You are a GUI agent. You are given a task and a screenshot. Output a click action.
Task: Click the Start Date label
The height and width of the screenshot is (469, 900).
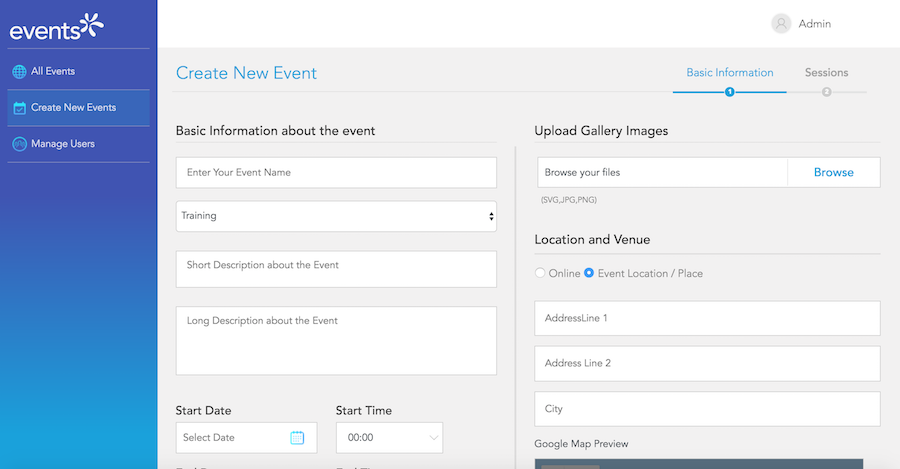(x=203, y=410)
